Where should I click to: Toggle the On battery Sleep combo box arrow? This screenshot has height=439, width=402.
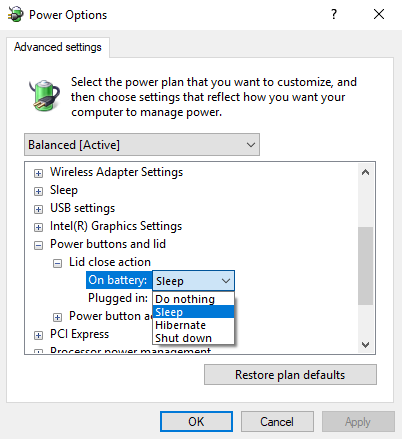[226, 281]
